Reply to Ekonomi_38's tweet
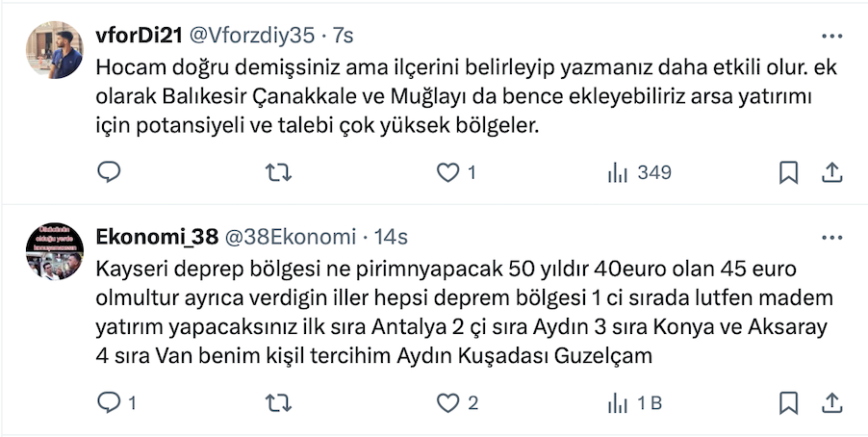The height and width of the screenshot is (437, 868). point(110,402)
